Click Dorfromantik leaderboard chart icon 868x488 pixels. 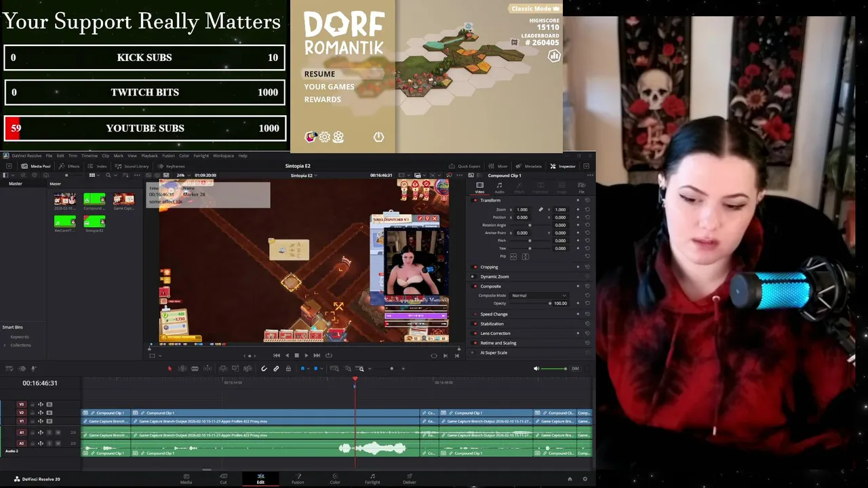554,56
